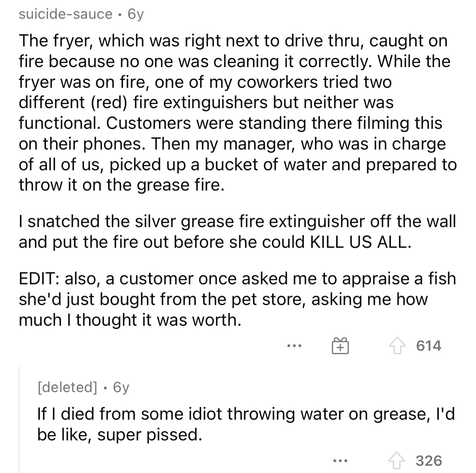
Task: Click the 6y timestamp beside [deleted]
Action: click(x=121, y=387)
